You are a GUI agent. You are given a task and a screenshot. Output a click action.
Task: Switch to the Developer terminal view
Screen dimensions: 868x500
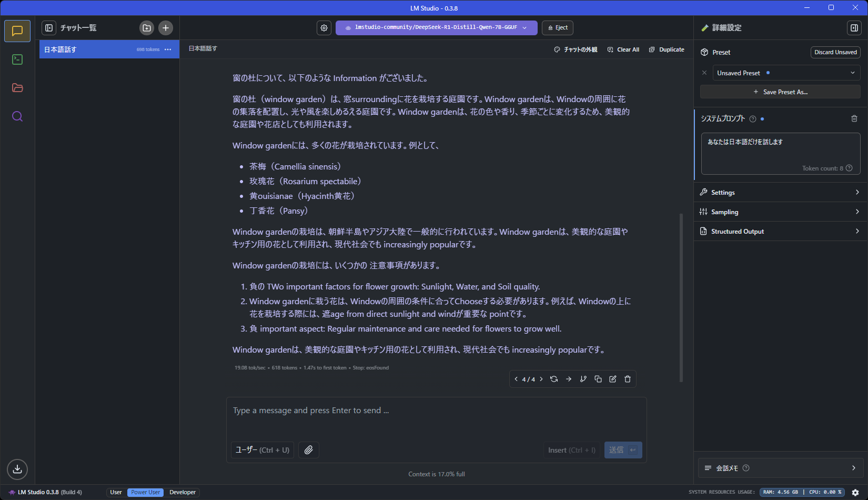[x=17, y=59]
